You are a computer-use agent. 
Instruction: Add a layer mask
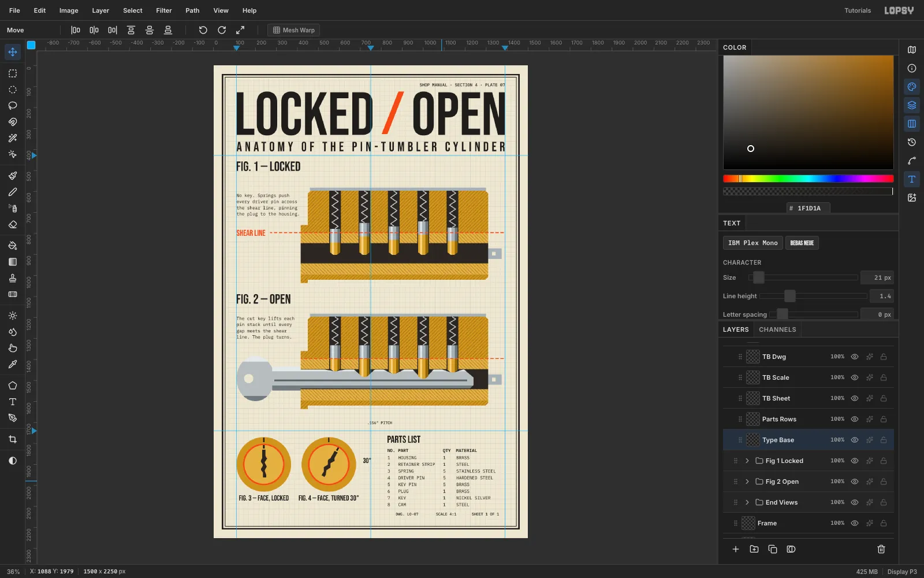point(791,549)
